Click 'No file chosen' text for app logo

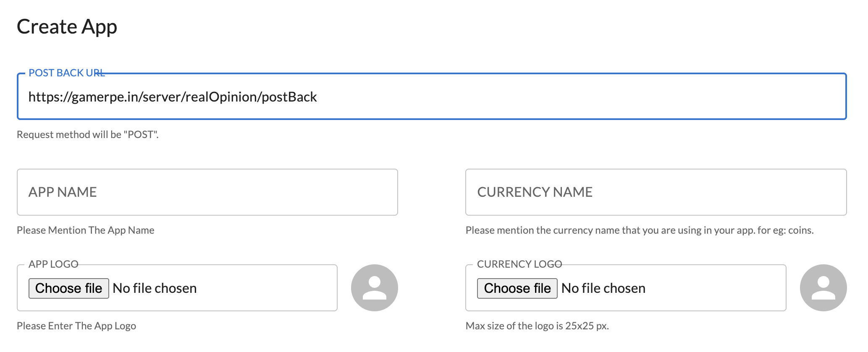pos(155,289)
